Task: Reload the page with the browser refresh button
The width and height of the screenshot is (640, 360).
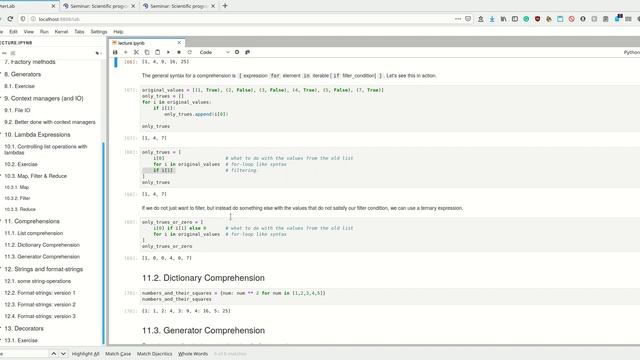Action: click(x=10, y=19)
